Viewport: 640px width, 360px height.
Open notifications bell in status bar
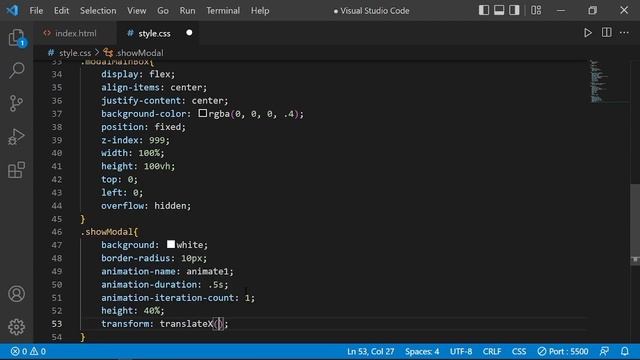(624, 351)
